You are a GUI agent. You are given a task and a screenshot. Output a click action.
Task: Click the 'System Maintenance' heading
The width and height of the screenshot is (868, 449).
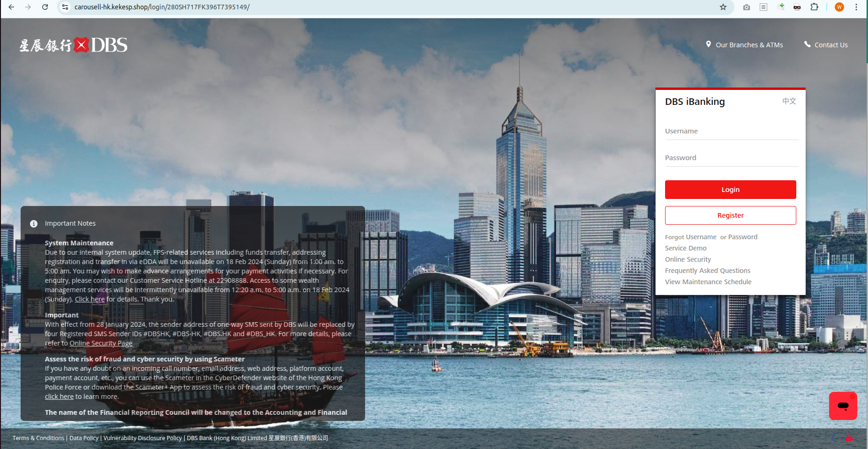79,243
